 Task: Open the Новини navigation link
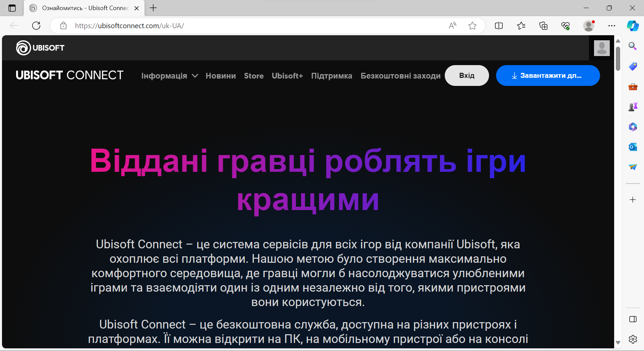pos(221,76)
